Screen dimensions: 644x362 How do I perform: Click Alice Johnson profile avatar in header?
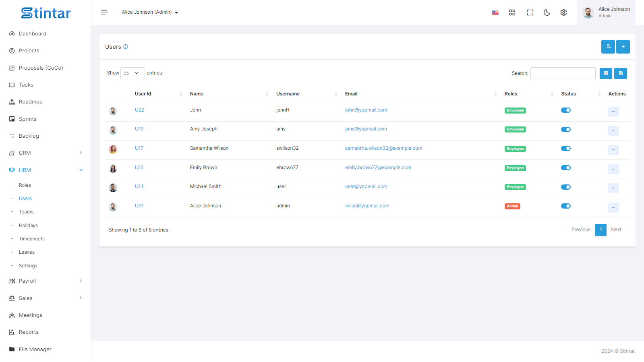(x=588, y=13)
